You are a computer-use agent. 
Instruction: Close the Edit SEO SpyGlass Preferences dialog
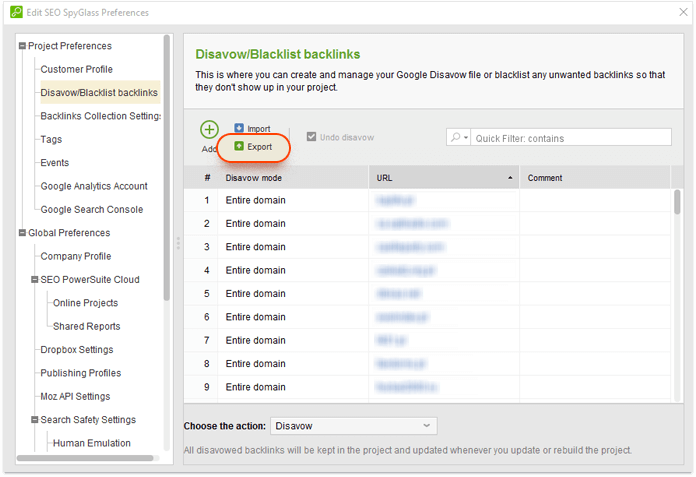[683, 12]
